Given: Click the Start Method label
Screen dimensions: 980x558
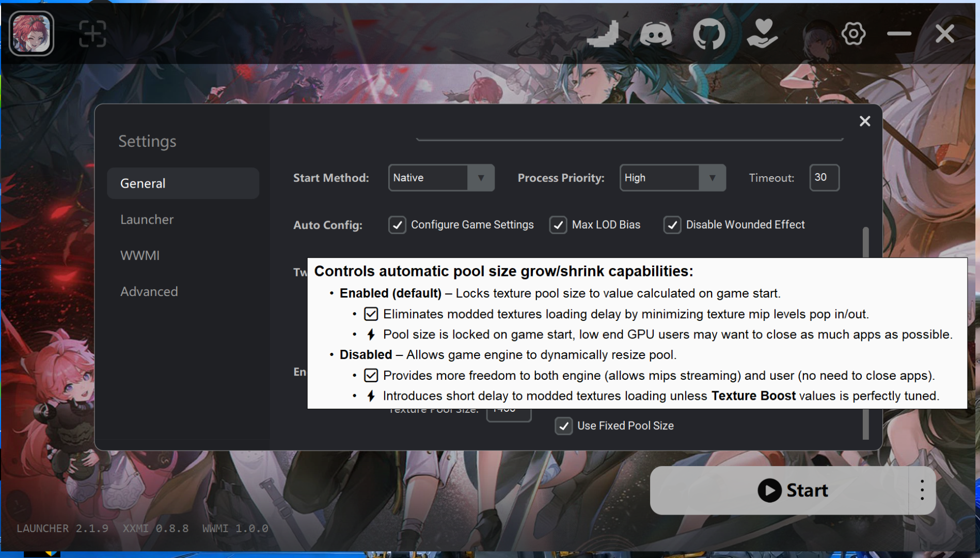Looking at the screenshot, I should (331, 178).
